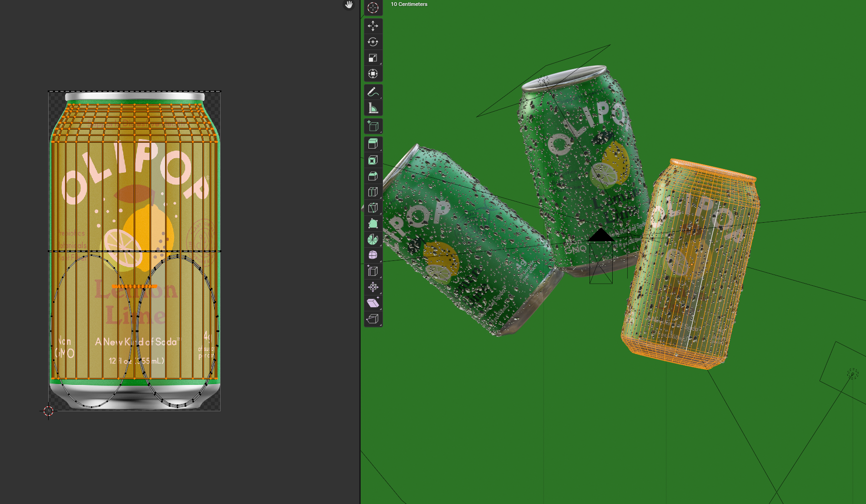The height and width of the screenshot is (504, 866).
Task: Select the Rip Region tool
Action: click(373, 319)
